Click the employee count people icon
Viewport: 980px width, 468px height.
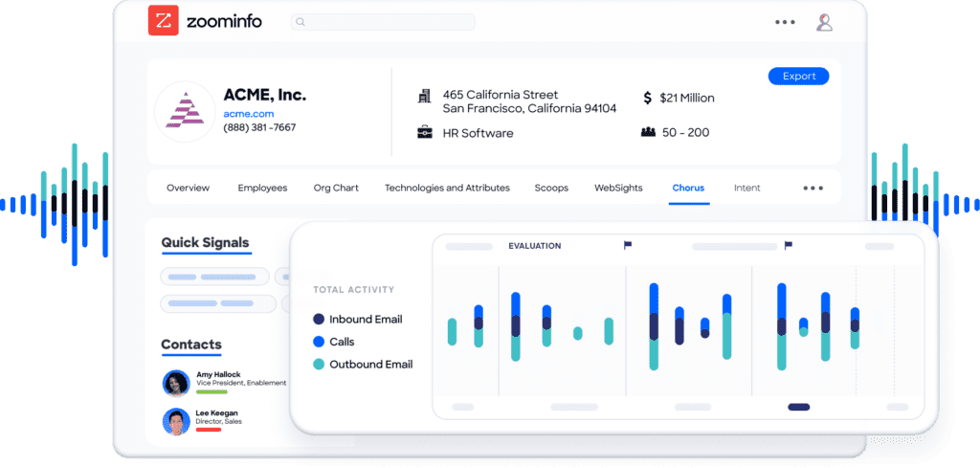click(648, 132)
